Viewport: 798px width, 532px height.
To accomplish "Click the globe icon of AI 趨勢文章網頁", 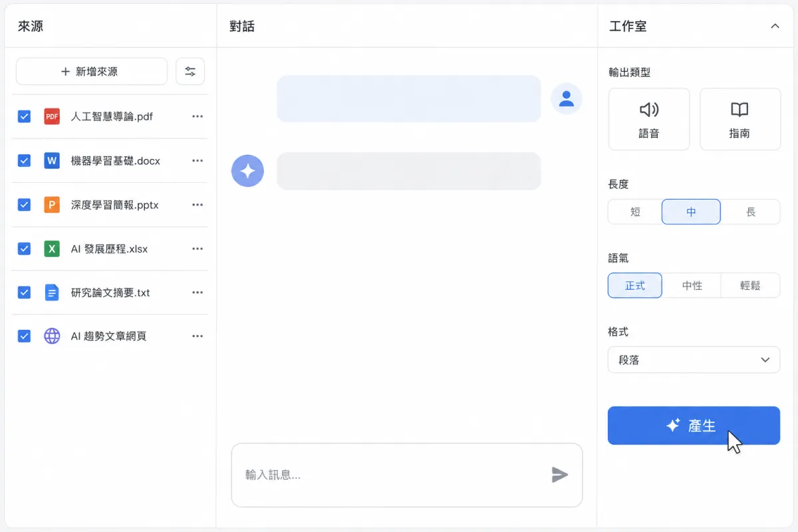I will 52,336.
